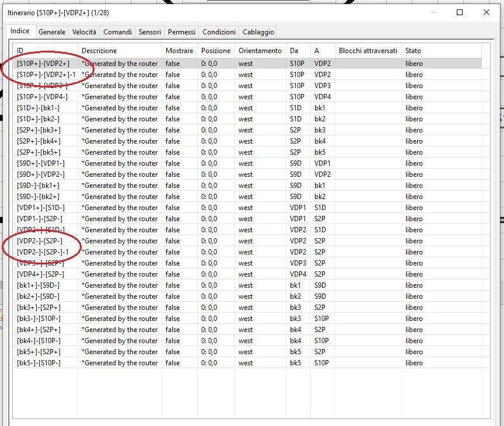Maximize the Itinerario dialog window
The width and height of the screenshot is (504, 426).
[x=460, y=12]
